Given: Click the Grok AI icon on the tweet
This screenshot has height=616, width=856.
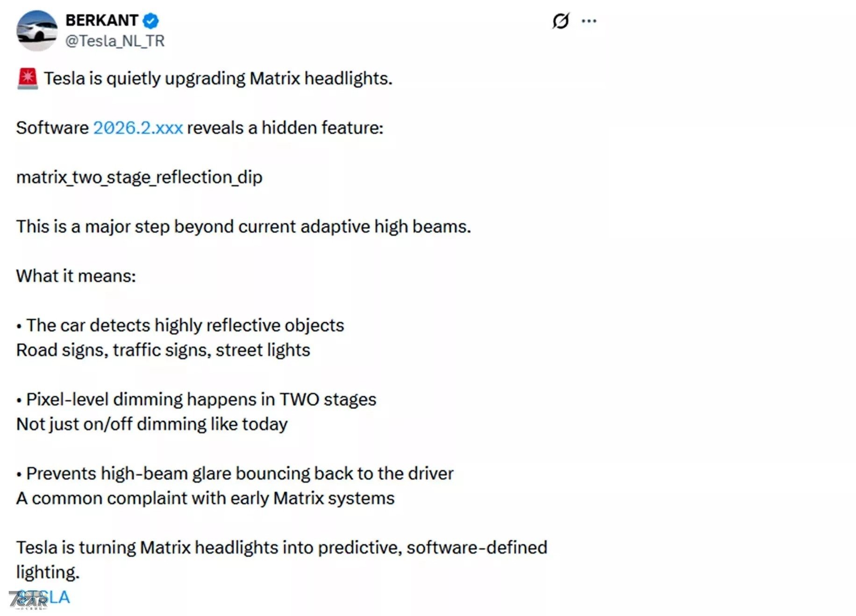Looking at the screenshot, I should [x=560, y=20].
